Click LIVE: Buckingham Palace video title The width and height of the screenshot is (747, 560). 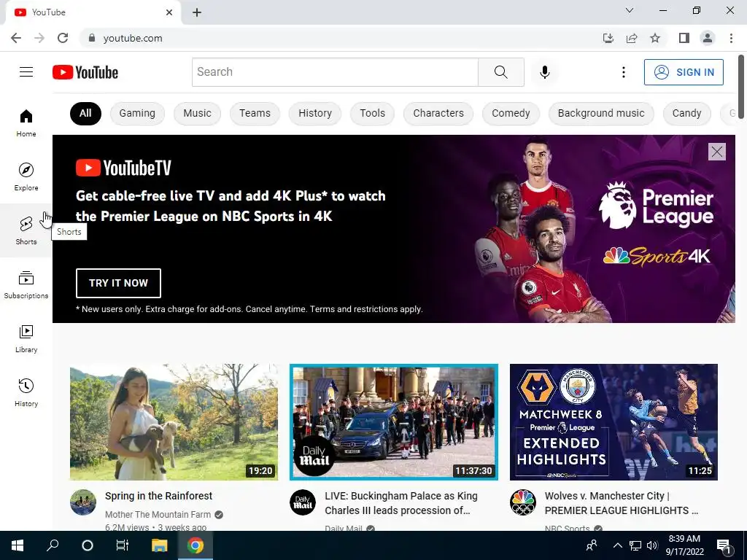401,503
